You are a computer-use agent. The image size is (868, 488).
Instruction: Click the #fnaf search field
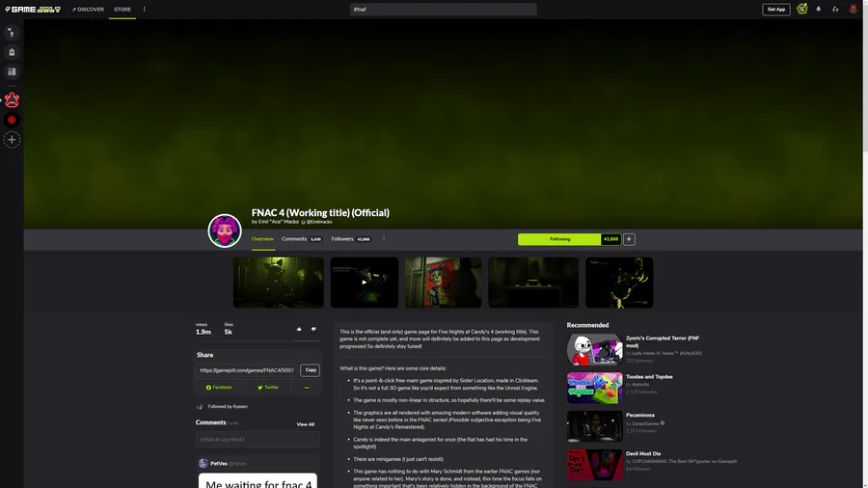(443, 10)
